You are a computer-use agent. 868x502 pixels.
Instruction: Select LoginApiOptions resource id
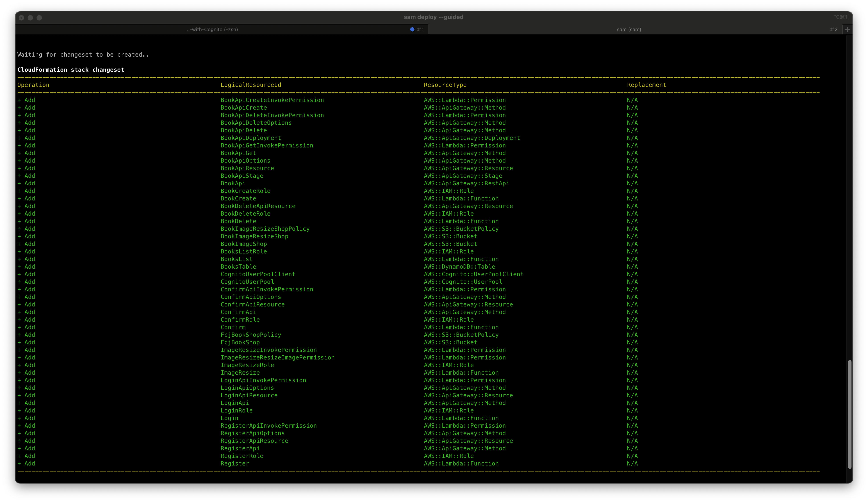(247, 388)
